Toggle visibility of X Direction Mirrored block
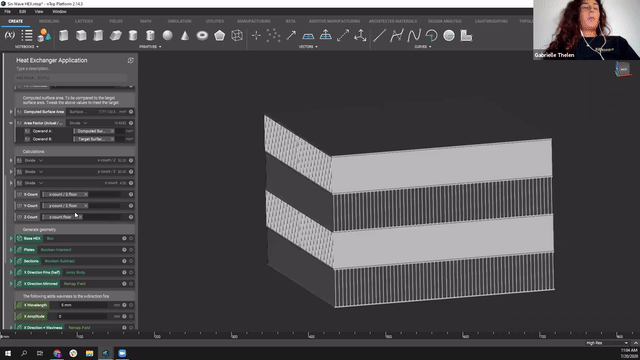The image size is (640, 360). [131, 284]
